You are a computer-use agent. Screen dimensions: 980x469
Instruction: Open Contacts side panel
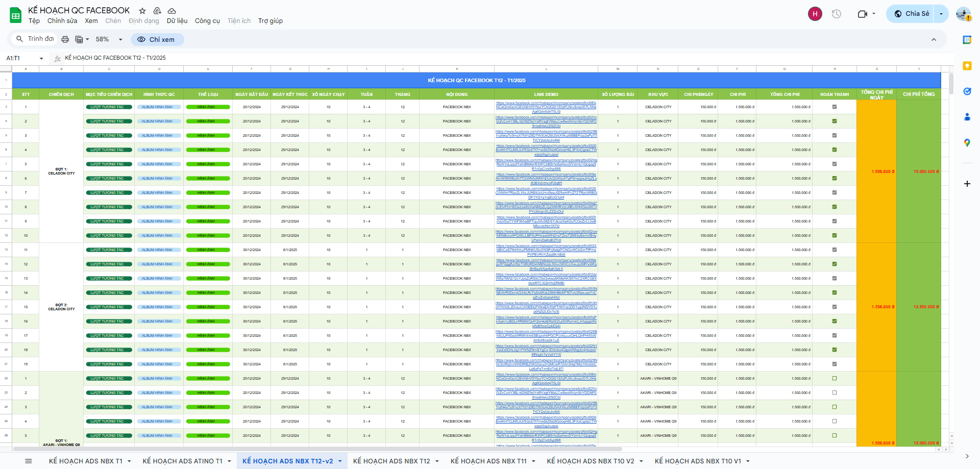click(967, 117)
